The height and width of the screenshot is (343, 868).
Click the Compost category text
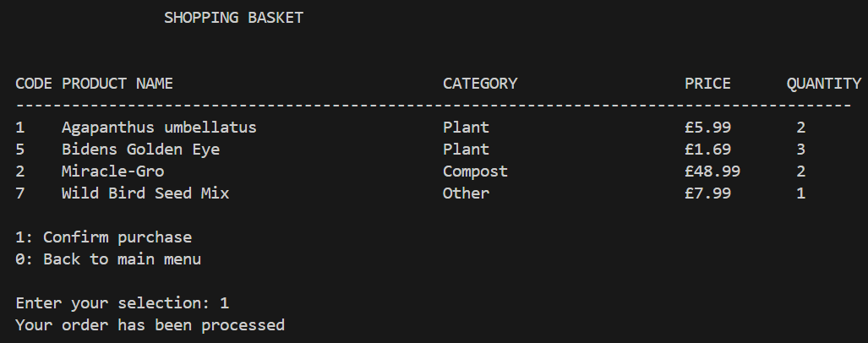pos(475,171)
